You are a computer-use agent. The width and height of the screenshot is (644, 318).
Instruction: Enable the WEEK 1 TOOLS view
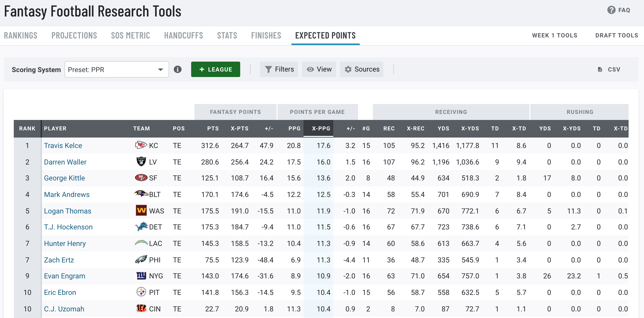(554, 35)
